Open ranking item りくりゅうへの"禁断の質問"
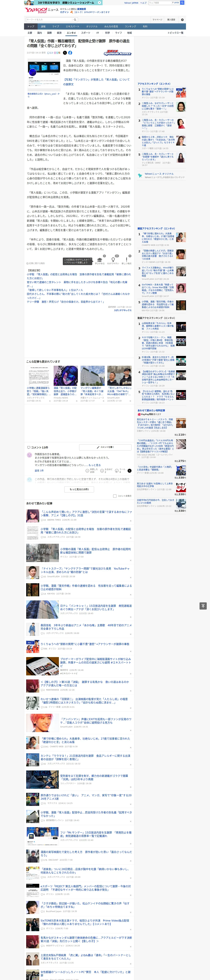The height and width of the screenshot is (980, 210). pyautogui.click(x=158, y=91)
